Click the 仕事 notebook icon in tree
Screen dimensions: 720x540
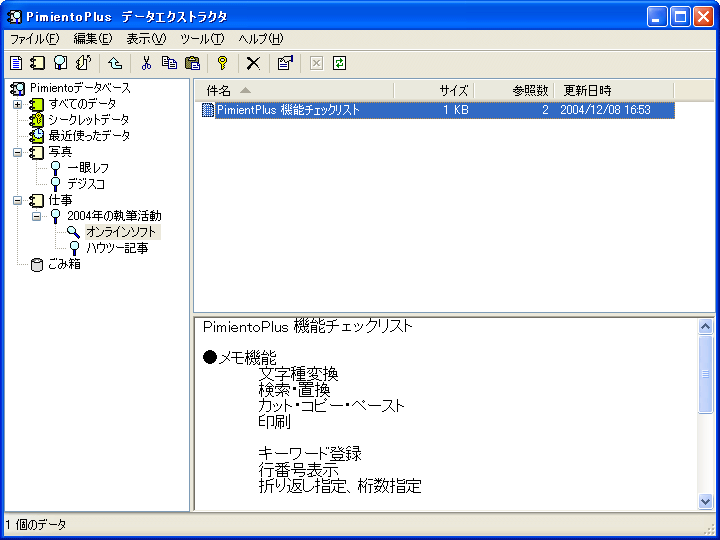tap(37, 201)
